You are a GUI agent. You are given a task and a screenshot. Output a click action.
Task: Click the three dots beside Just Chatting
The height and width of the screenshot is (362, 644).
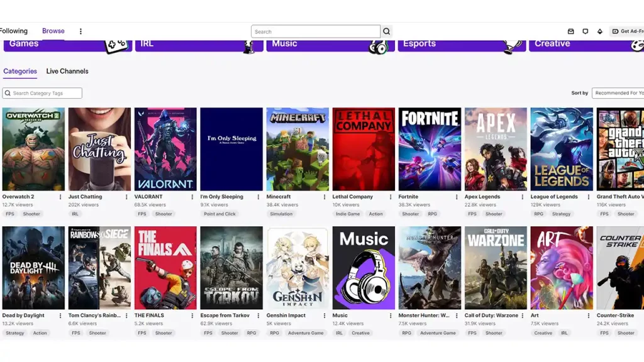(x=126, y=197)
